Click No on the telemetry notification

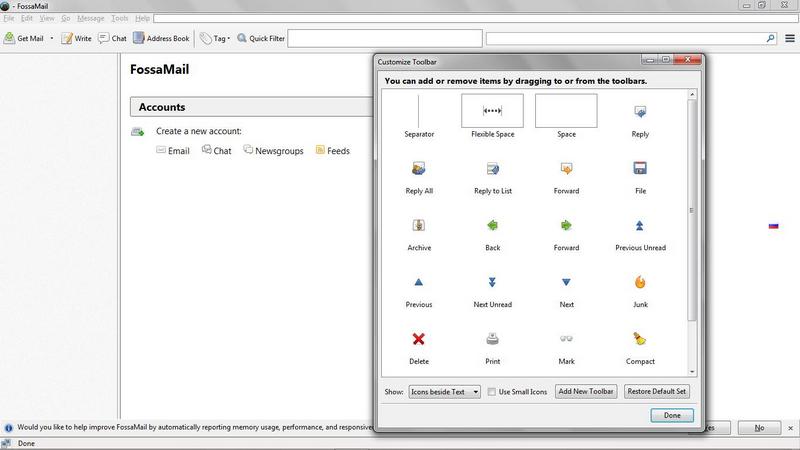coord(759,428)
